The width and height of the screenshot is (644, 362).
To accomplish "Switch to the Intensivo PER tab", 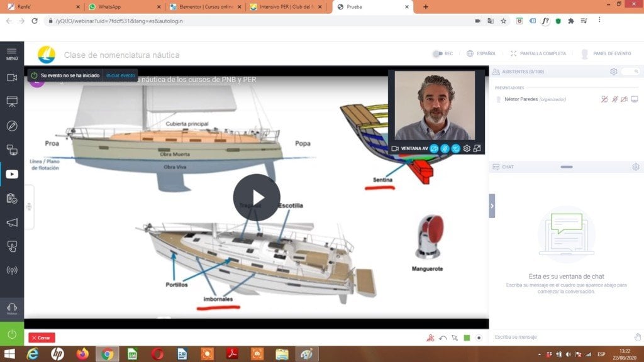I will pyautogui.click(x=286, y=6).
